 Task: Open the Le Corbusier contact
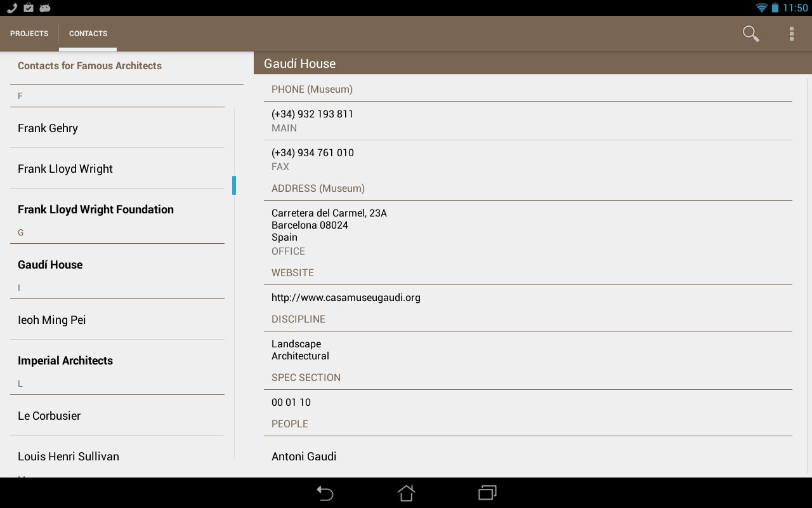pos(117,416)
